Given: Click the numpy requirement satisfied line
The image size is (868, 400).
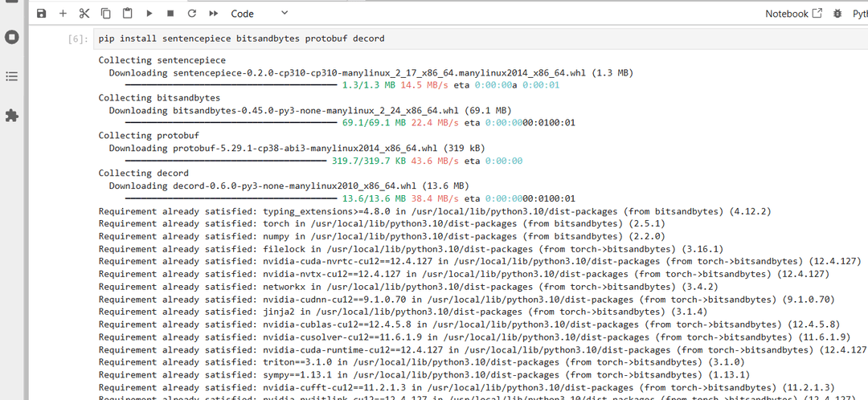Looking at the screenshot, I should click(382, 236).
